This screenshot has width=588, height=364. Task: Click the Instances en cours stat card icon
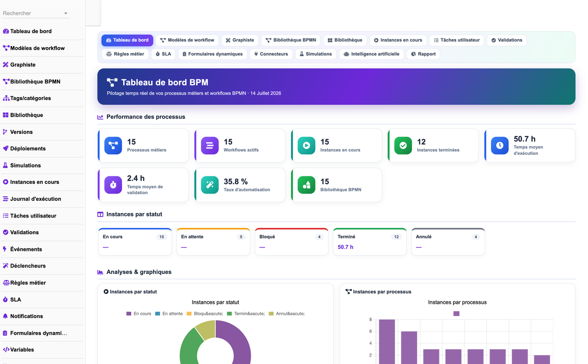click(307, 146)
